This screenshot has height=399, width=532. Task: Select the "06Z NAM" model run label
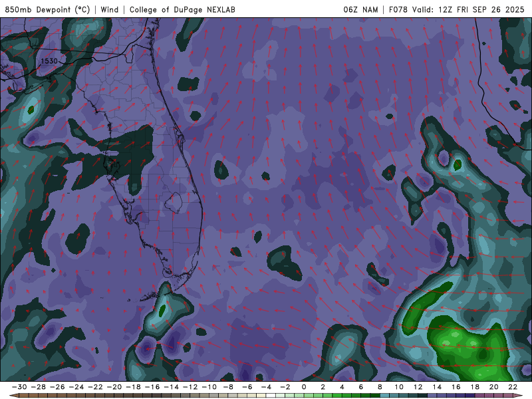pyautogui.click(x=360, y=9)
